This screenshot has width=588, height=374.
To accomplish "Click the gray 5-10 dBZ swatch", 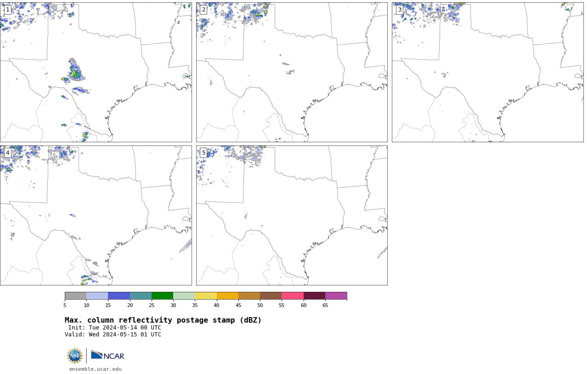I will [76, 296].
